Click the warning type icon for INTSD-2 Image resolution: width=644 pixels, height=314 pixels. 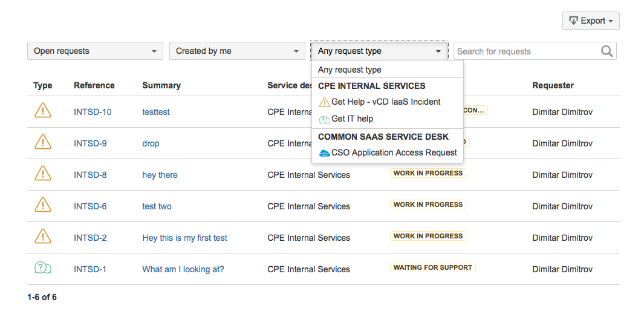tap(43, 237)
